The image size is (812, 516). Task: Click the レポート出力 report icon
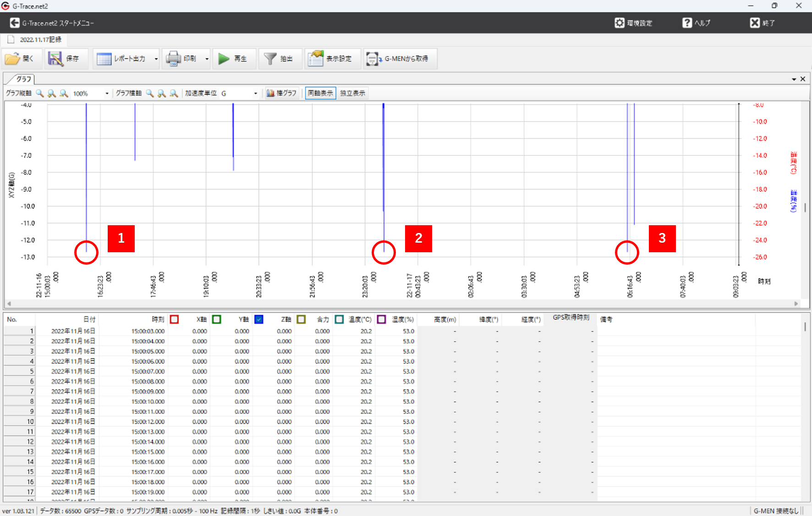tap(104, 59)
